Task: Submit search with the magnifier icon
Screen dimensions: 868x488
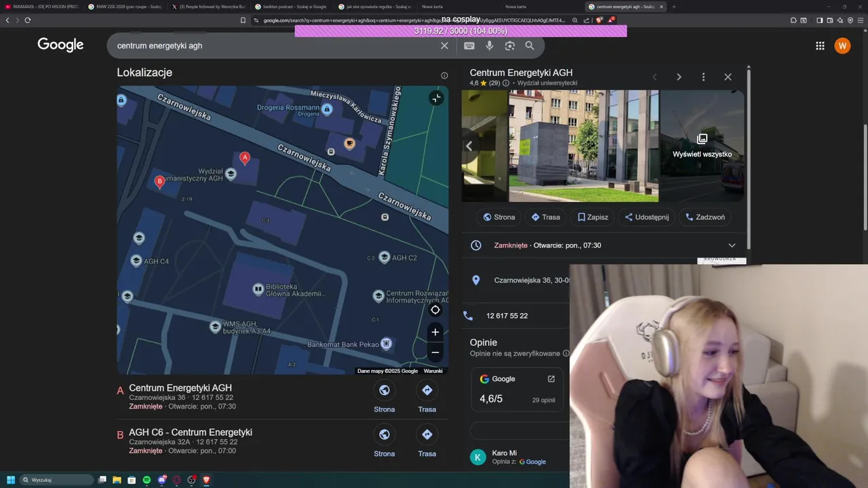Action: (x=530, y=45)
